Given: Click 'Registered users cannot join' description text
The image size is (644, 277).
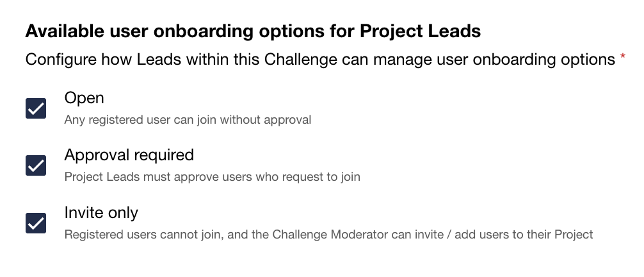Looking at the screenshot, I should pyautogui.click(x=328, y=234).
